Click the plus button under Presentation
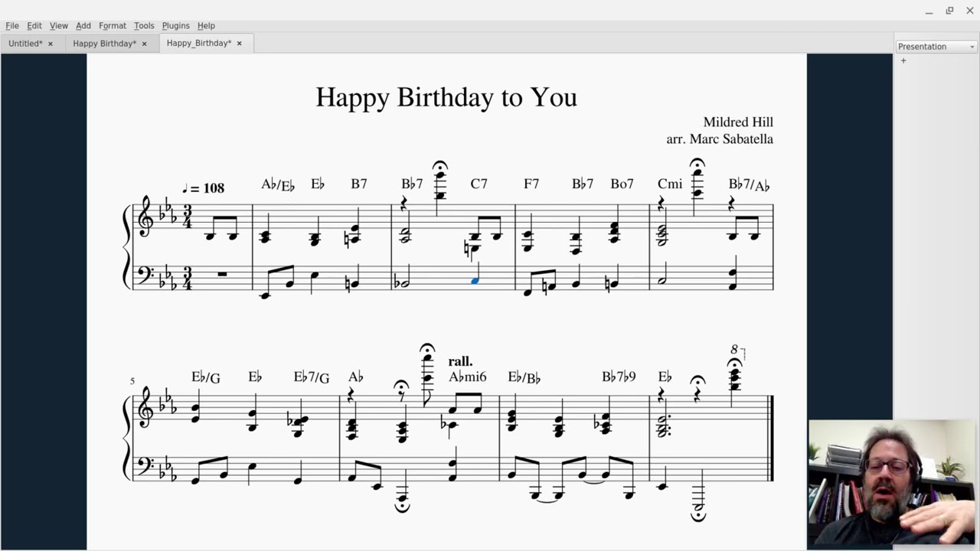This screenshot has width=980, height=551. (x=903, y=60)
